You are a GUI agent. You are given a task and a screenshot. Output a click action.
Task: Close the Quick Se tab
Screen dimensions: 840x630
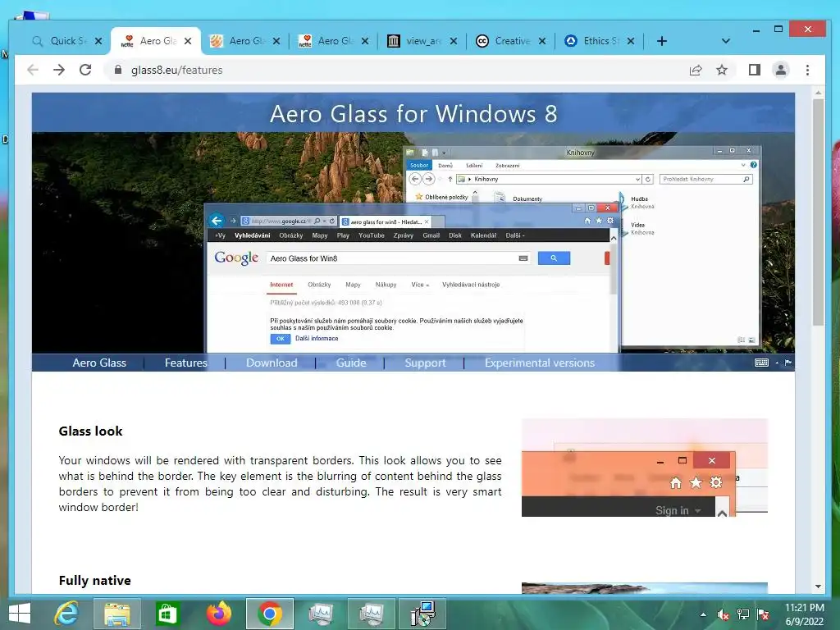(98, 41)
